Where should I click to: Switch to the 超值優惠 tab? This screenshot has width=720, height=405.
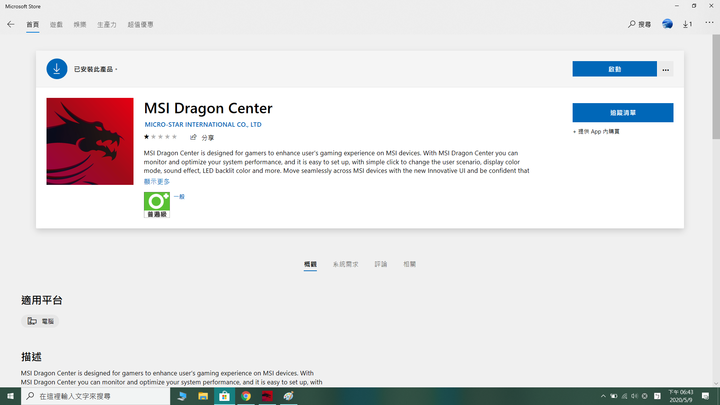(141, 25)
